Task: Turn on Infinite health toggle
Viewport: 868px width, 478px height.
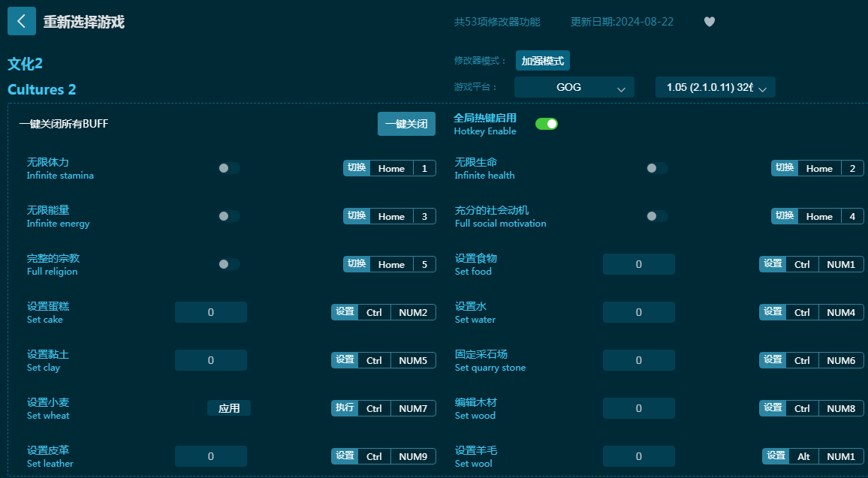Action: click(657, 168)
